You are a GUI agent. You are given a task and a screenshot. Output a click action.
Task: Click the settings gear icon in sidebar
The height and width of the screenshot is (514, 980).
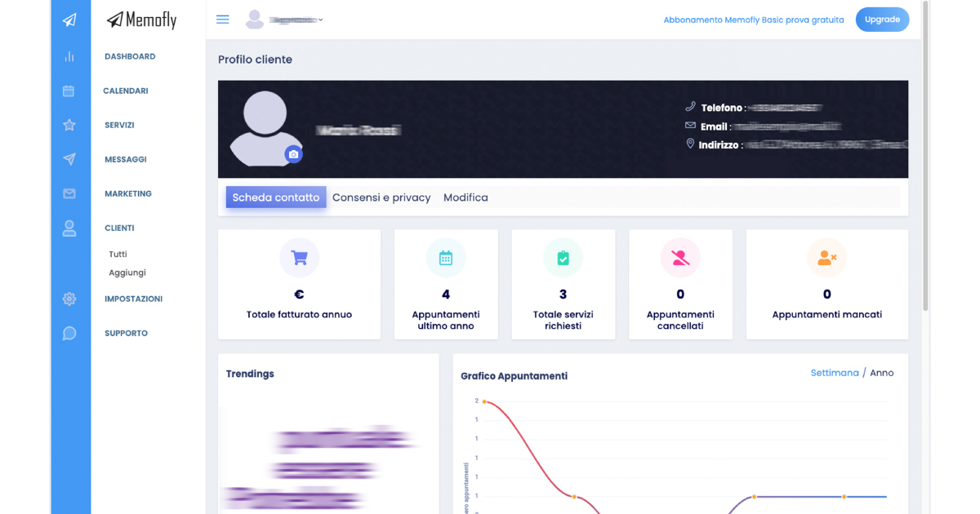(x=70, y=299)
